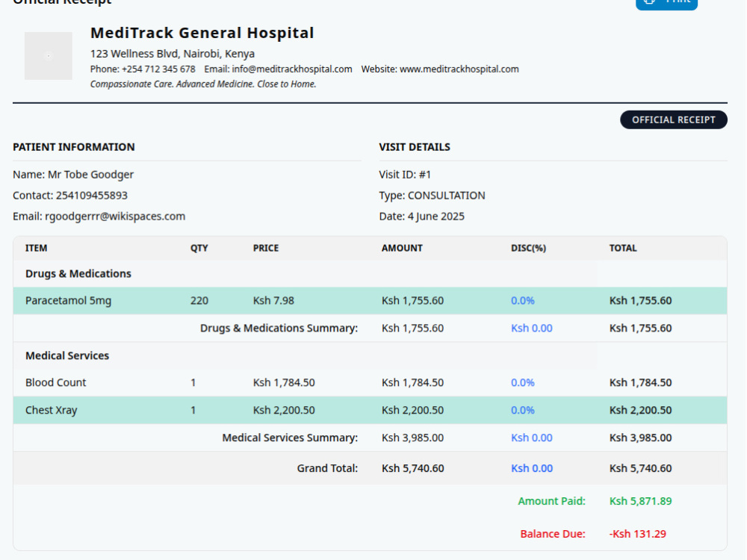Click the OFFICIAL RECEIPT badge
Viewport: 747px width, 560px height.
click(674, 120)
